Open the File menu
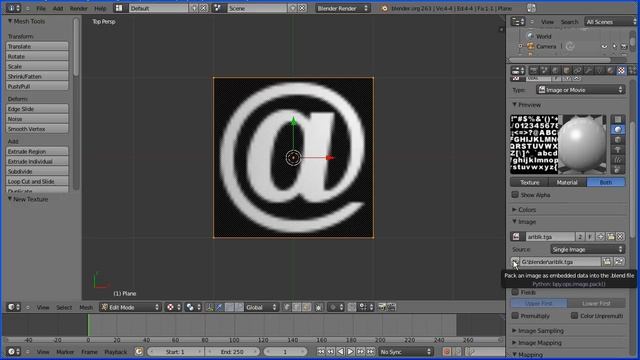640x360 pixels. coord(41,8)
